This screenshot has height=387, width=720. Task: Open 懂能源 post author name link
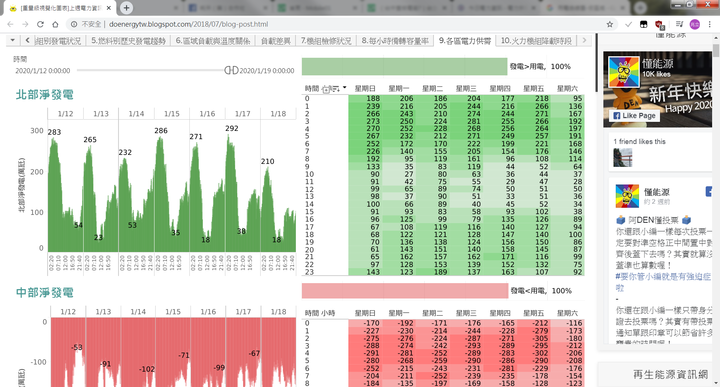[656, 192]
